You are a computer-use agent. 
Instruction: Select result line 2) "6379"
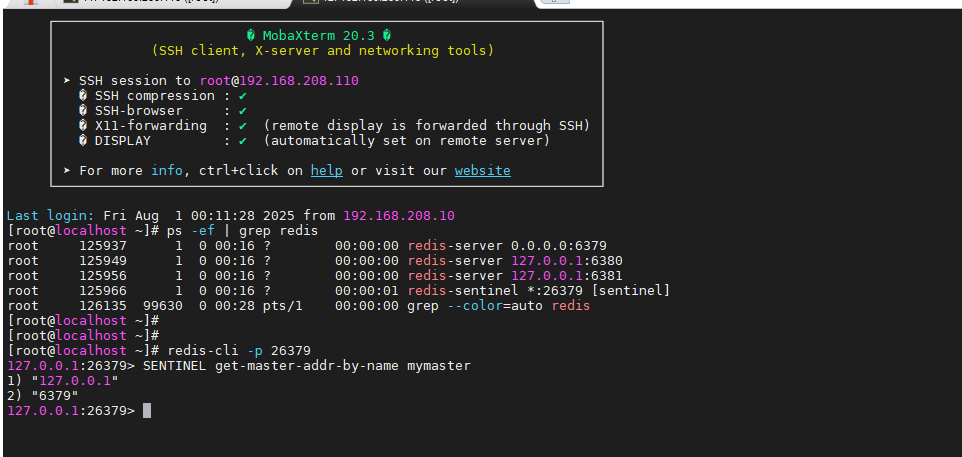(42, 396)
